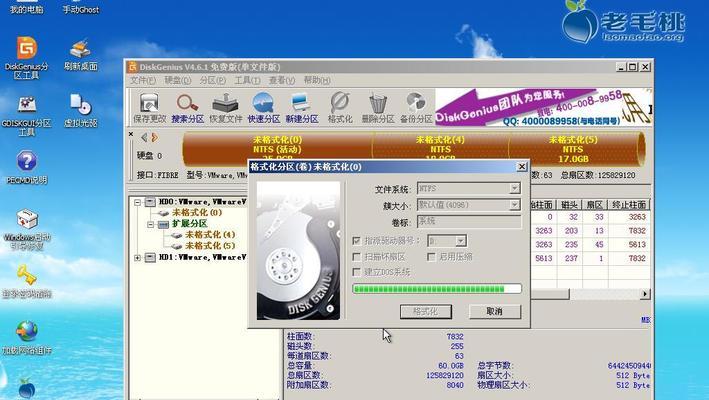Viewport: 709px width, 400px height.
Task: Open the GDISKGUI分区工具 desktop icon
Action: click(27, 116)
